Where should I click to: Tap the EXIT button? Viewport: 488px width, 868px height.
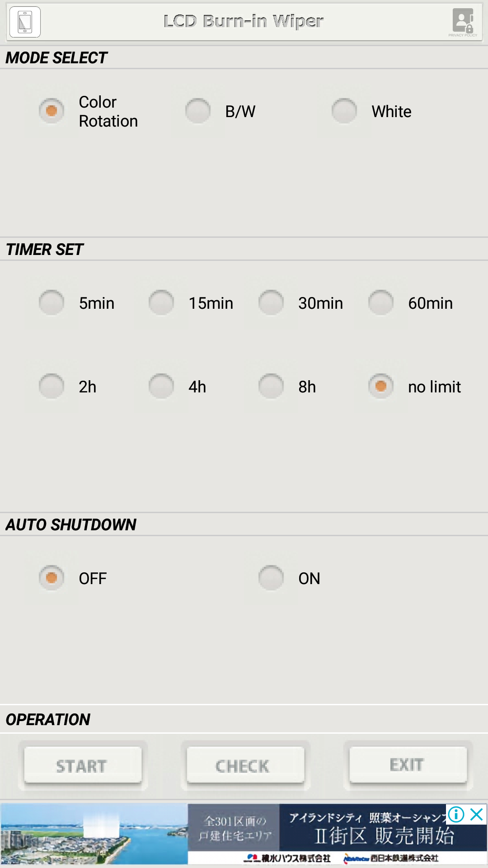click(x=408, y=765)
